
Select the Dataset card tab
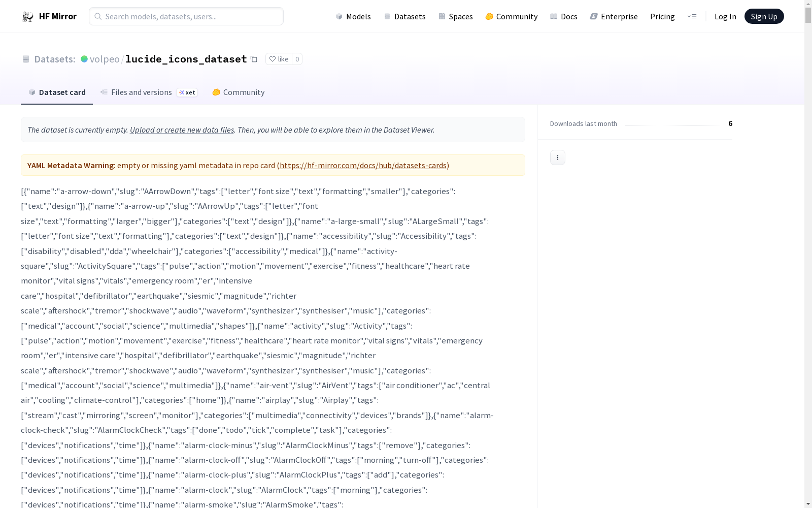(x=57, y=92)
